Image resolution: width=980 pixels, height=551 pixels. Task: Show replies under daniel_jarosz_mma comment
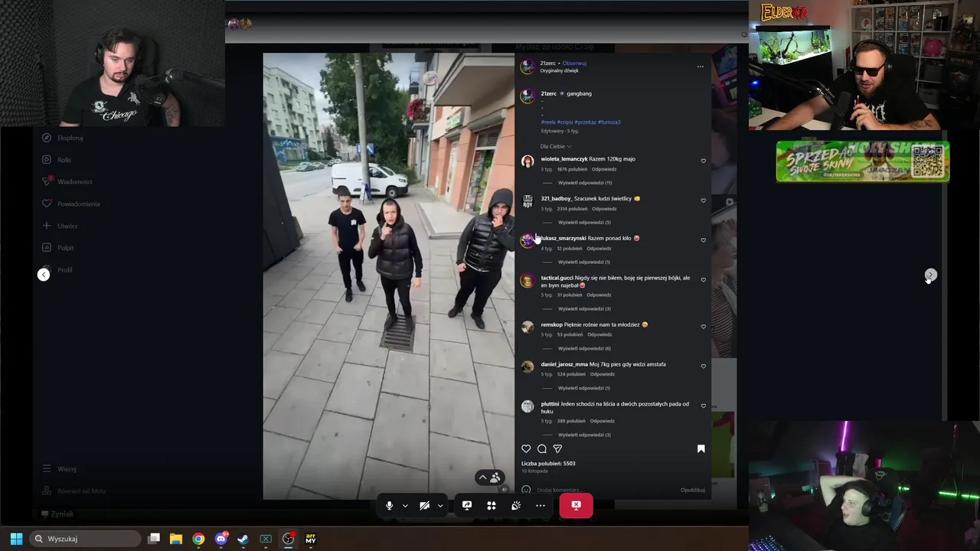584,388
